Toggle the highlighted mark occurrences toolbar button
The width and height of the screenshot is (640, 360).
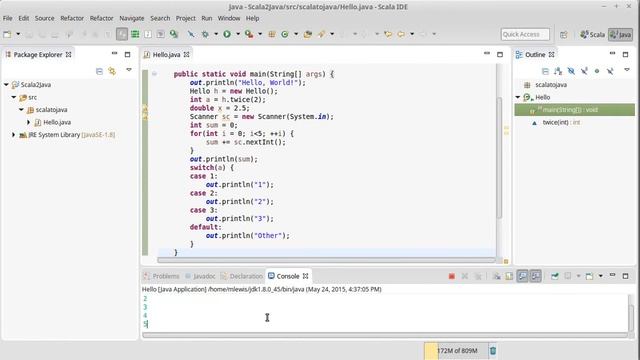[x=122, y=34]
